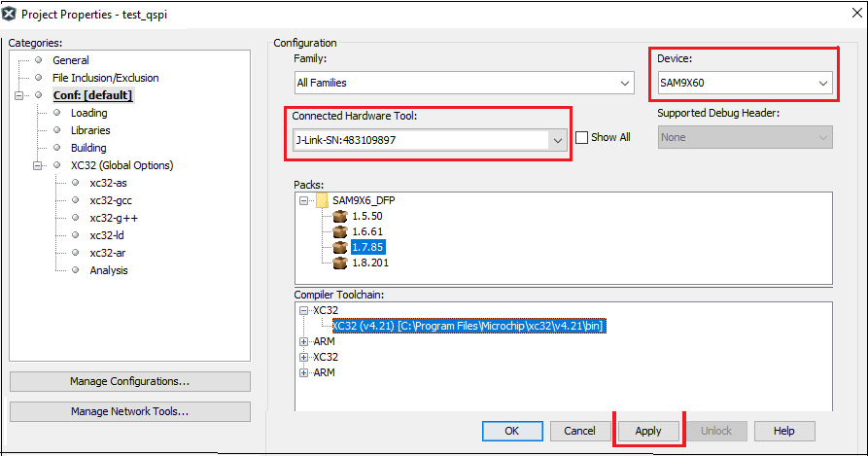The width and height of the screenshot is (868, 456).
Task: Select pack version 1.8.201
Action: tap(370, 263)
